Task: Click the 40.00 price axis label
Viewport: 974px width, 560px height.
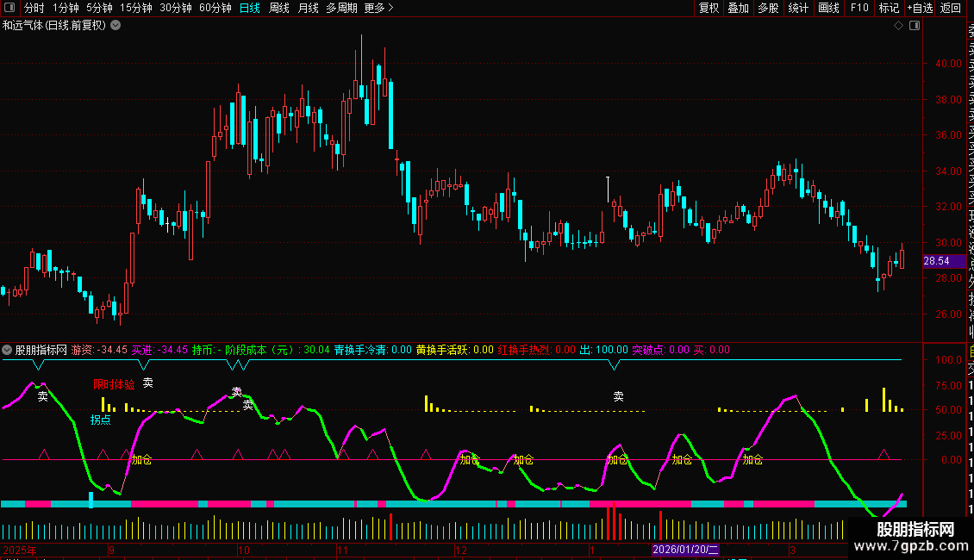Action: coord(948,64)
